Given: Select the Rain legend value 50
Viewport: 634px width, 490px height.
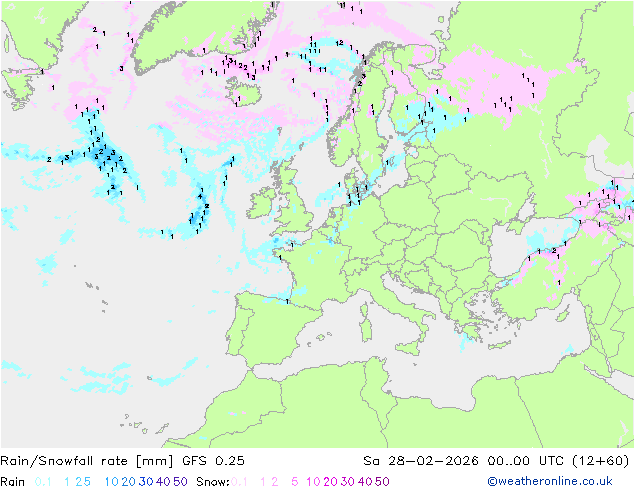Looking at the screenshot, I should tap(180, 482).
